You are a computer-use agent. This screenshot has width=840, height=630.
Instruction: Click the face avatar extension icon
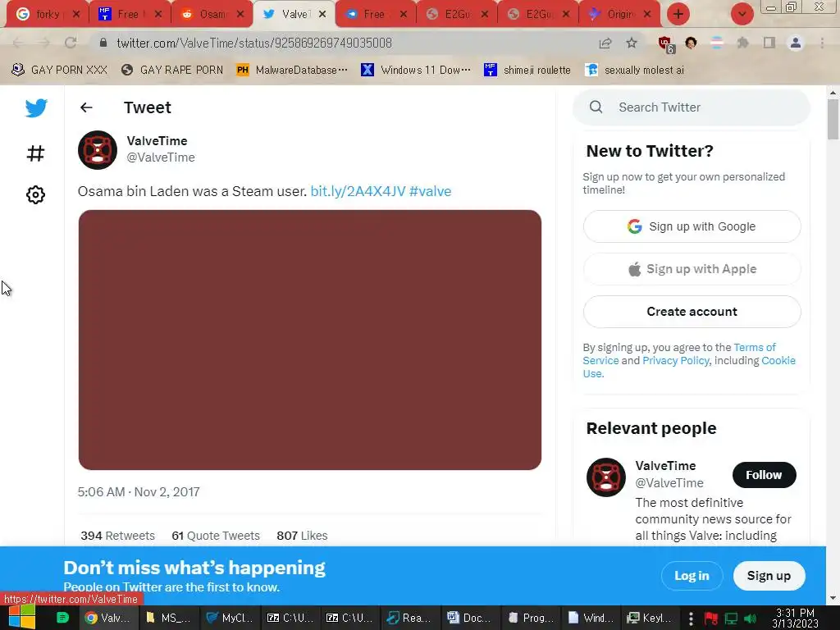pyautogui.click(x=691, y=43)
